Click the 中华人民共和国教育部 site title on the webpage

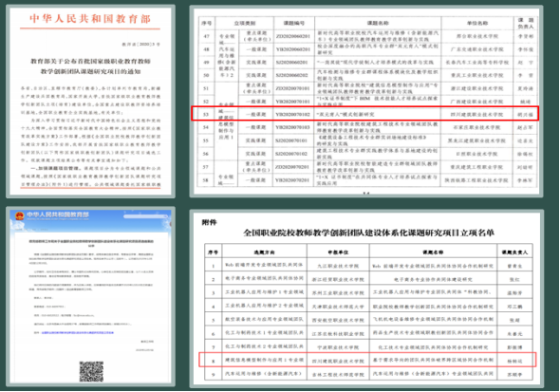[x=58, y=215]
